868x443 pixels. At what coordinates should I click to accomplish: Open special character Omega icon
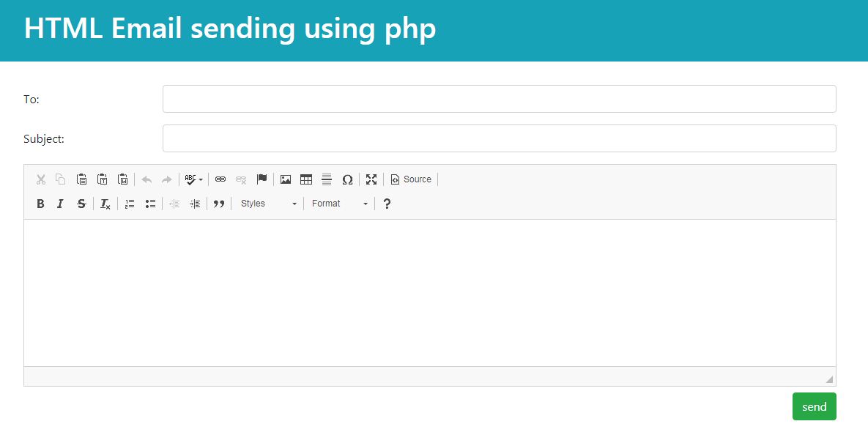(347, 179)
